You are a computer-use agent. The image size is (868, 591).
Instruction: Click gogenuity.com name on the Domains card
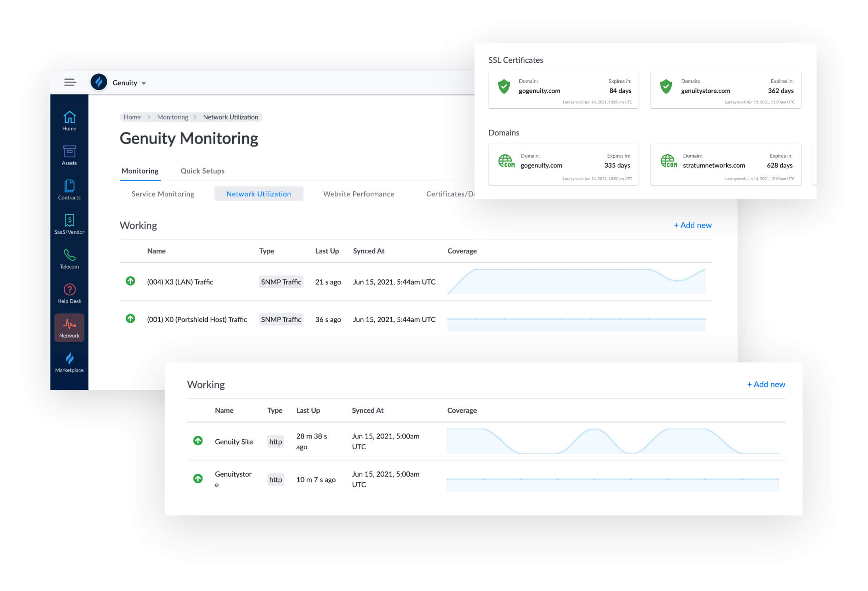[x=541, y=165]
